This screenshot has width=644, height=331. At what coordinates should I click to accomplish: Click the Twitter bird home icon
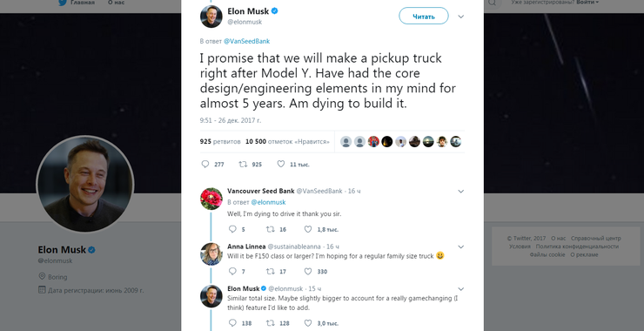[x=63, y=3]
